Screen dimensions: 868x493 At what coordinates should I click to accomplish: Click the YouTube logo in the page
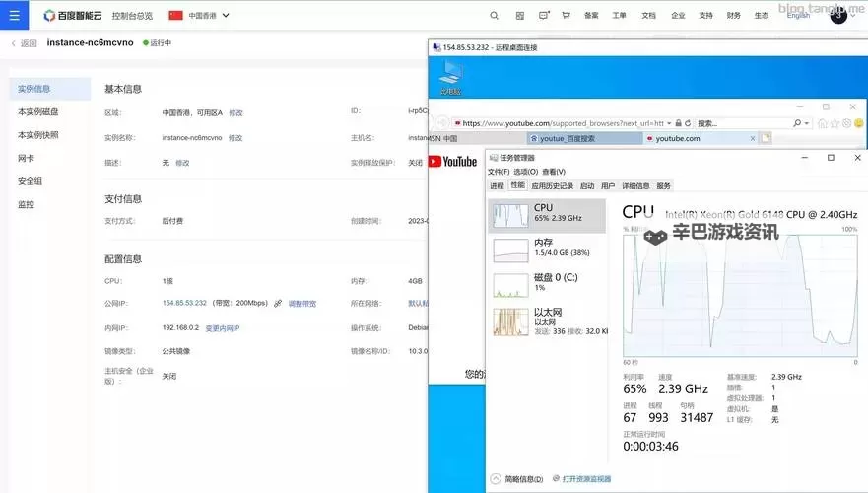pyautogui.click(x=453, y=161)
